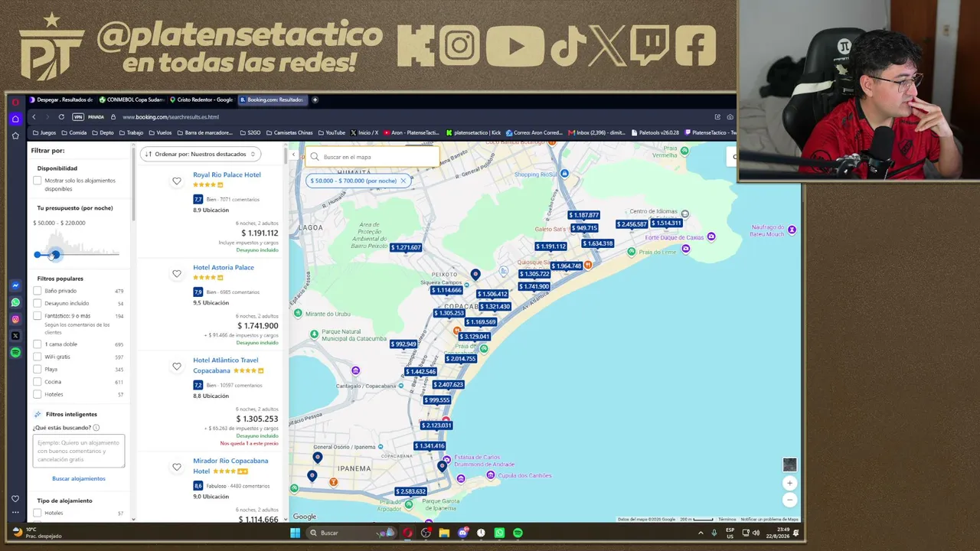Click the info icon beside ¿Qué estás buscando?
Screen dimensions: 980x551
point(96,428)
